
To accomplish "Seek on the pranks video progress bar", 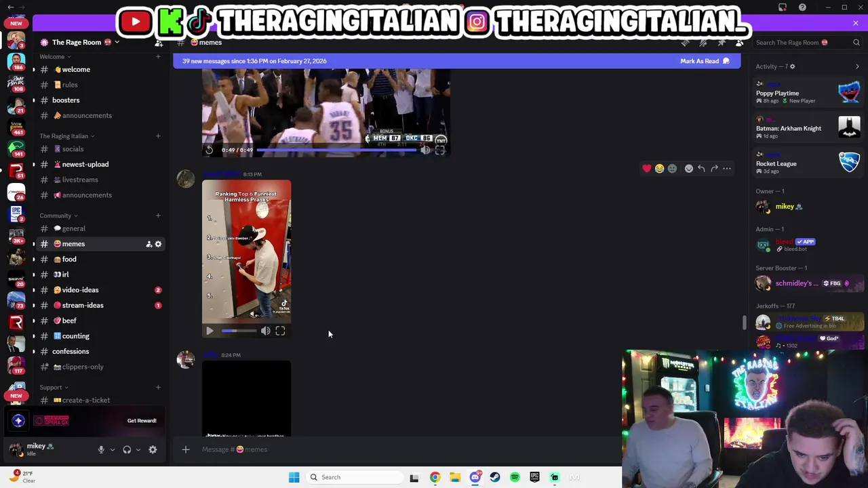I will click(x=239, y=331).
